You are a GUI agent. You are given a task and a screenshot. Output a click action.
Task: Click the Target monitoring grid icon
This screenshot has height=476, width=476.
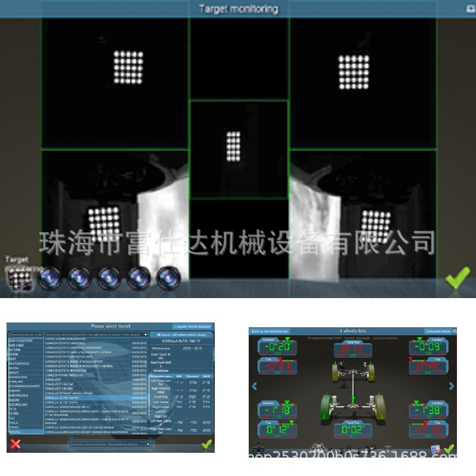point(20,280)
